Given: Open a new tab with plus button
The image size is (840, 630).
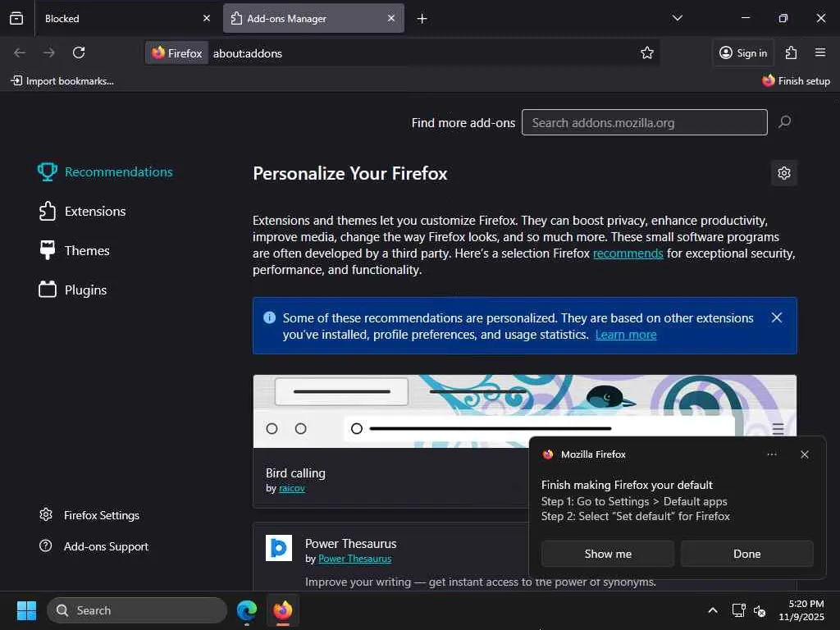Looking at the screenshot, I should click(x=422, y=19).
